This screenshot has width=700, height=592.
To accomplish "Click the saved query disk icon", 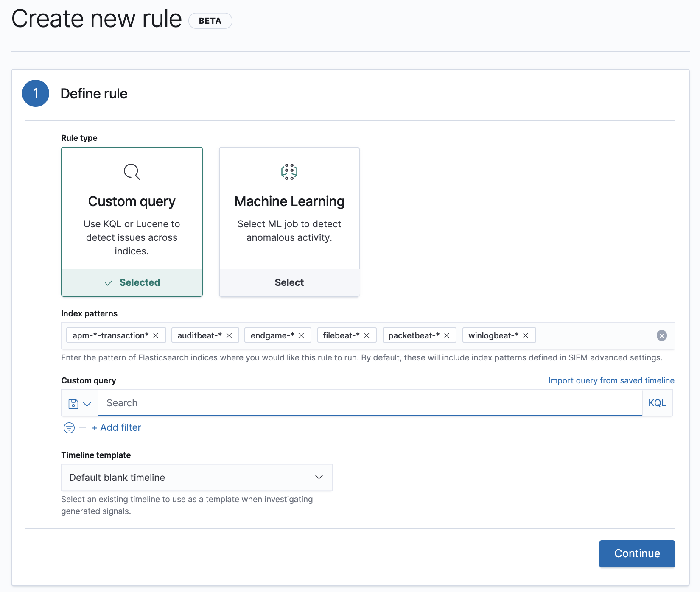I will pyautogui.click(x=73, y=403).
